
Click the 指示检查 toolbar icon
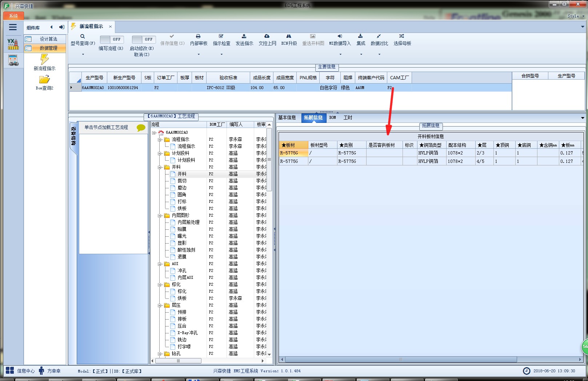221,36
